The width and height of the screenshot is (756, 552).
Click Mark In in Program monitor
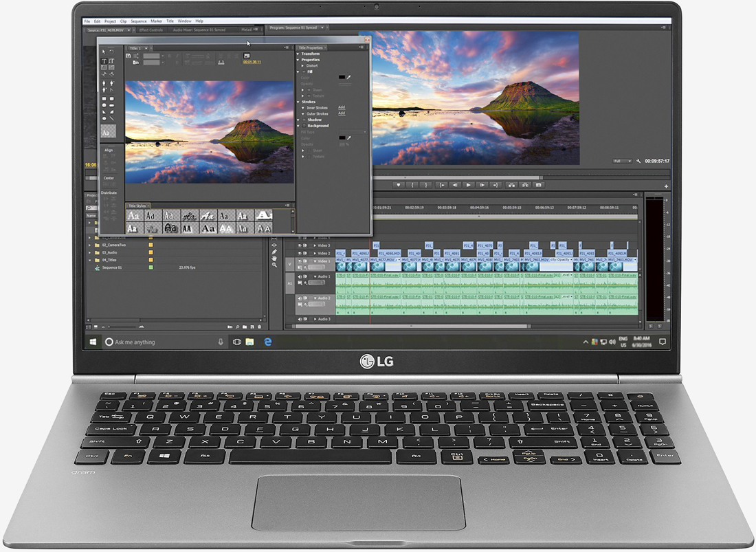(x=412, y=185)
